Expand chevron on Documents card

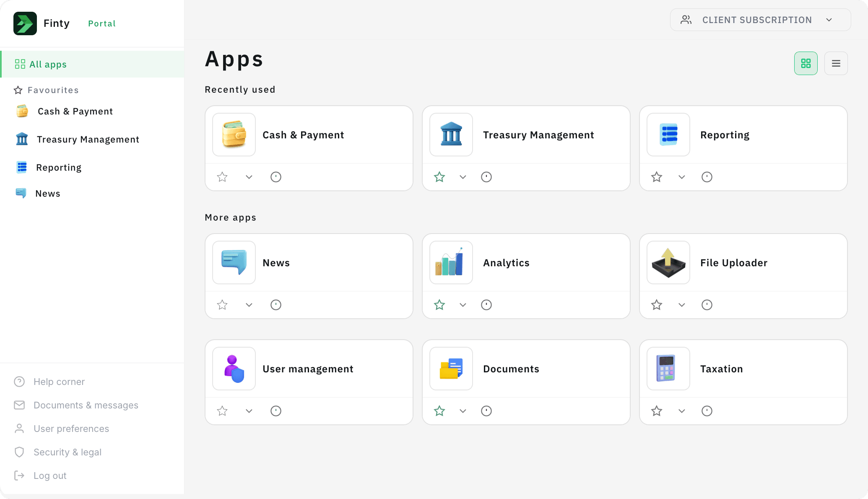(x=463, y=411)
